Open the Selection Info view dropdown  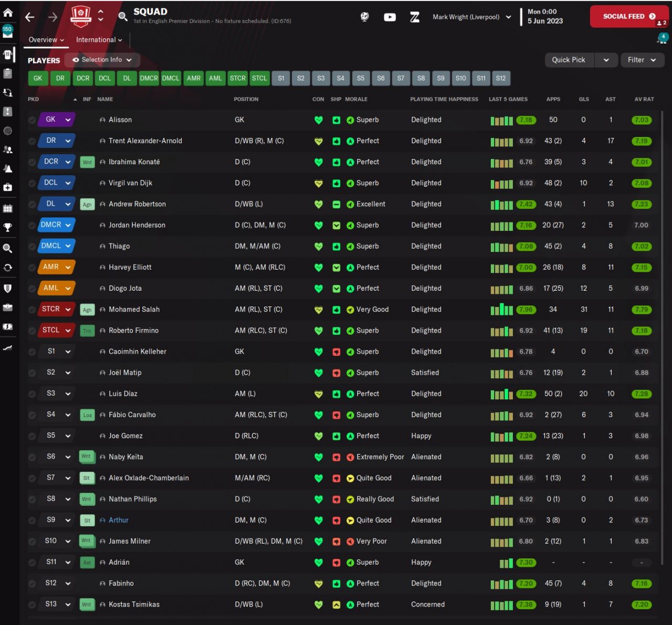101,60
